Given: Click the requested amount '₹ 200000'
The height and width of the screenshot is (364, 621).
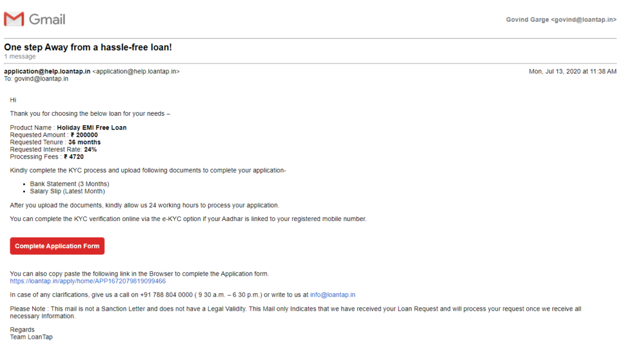Looking at the screenshot, I should (x=84, y=135).
